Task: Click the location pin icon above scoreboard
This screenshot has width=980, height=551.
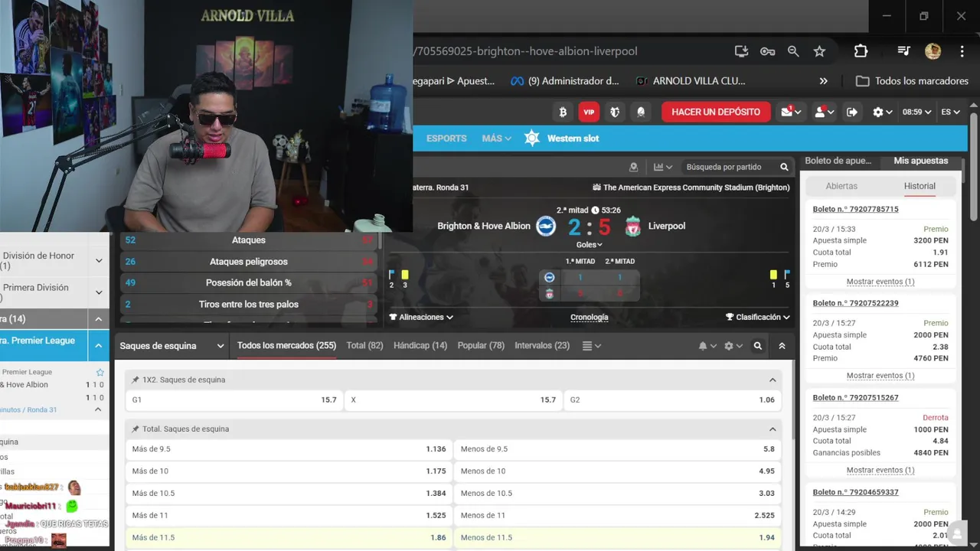Action: click(x=633, y=167)
